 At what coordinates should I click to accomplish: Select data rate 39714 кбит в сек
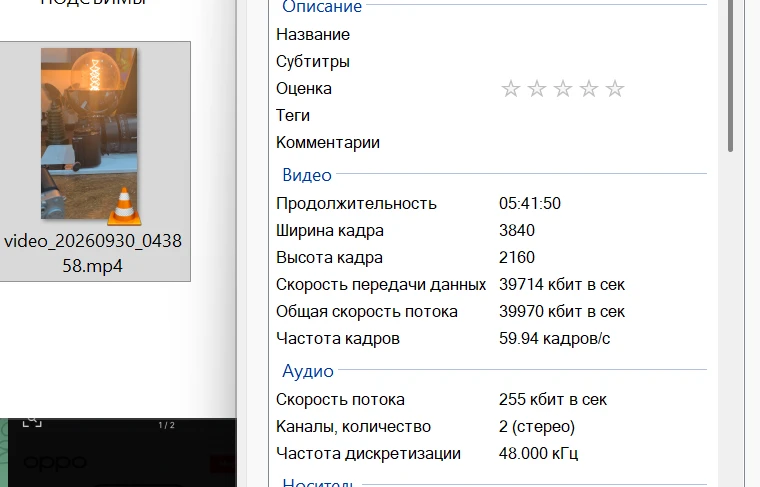click(x=562, y=284)
